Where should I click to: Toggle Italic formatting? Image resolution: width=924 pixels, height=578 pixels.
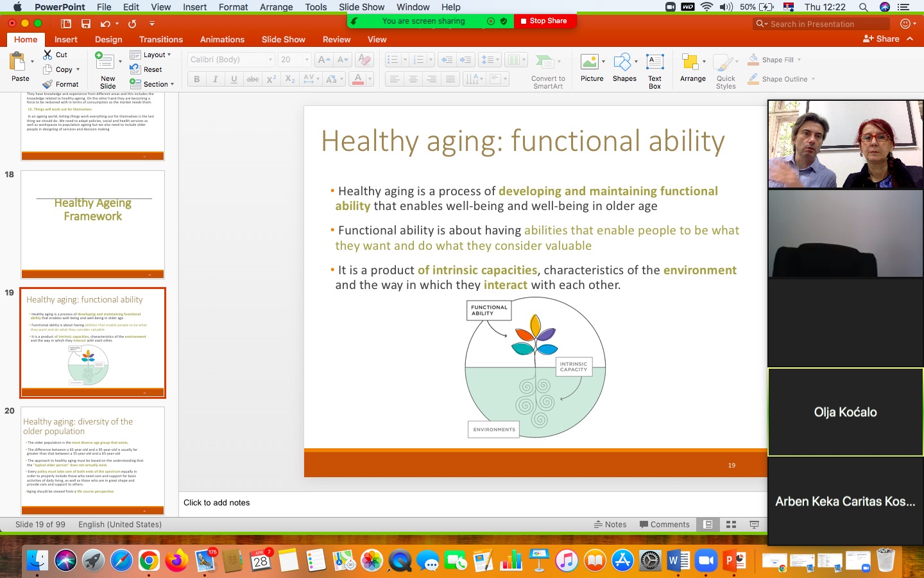pyautogui.click(x=215, y=79)
